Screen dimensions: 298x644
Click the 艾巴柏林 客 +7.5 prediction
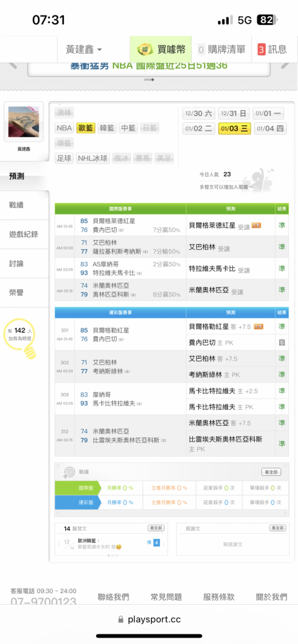(214, 359)
